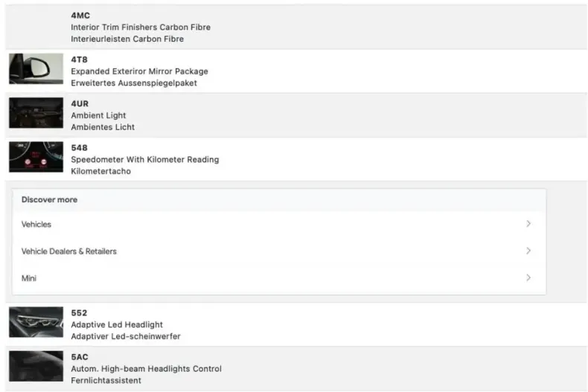Click the speedometer thumbnail for option 548
This screenshot has height=392, width=588.
[x=36, y=157]
